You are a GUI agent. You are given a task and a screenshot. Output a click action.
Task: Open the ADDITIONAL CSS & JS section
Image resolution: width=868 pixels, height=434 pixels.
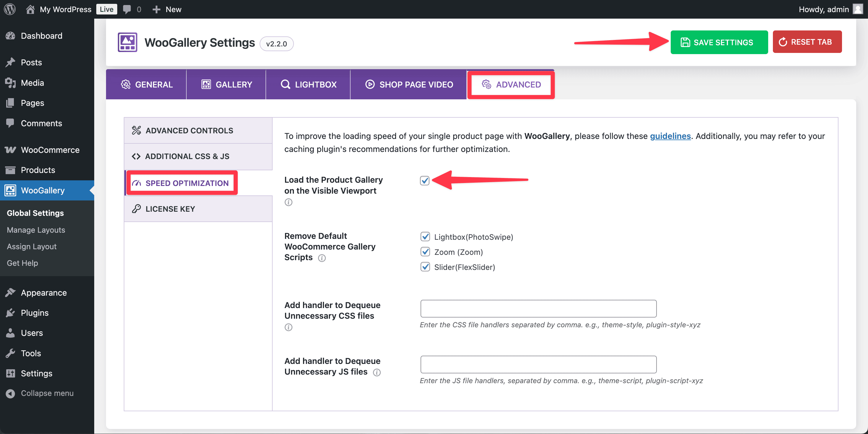(187, 156)
